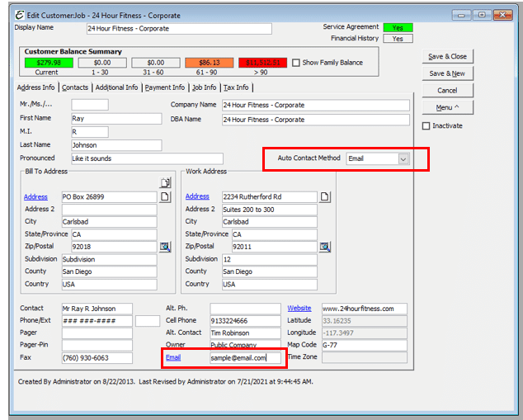Click the Work Address County field
Viewport: 523px width, 420px height.
pos(270,271)
